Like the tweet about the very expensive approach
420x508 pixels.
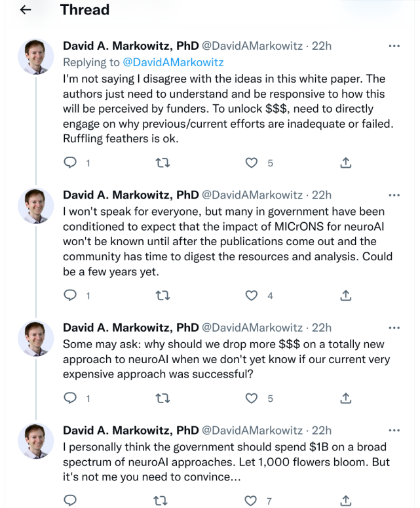coord(252,398)
